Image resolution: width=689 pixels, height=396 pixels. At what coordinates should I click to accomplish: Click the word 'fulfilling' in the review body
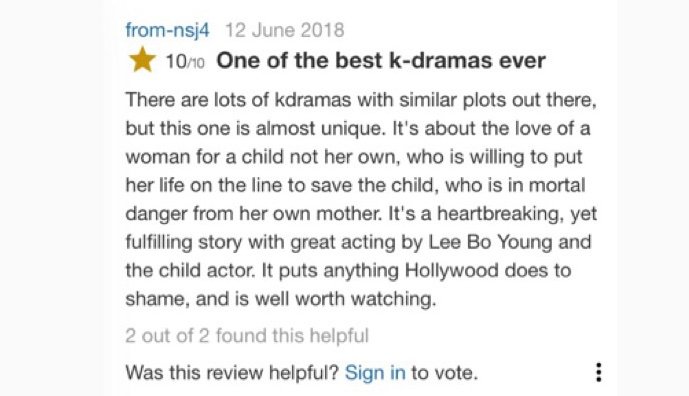[x=159, y=242]
